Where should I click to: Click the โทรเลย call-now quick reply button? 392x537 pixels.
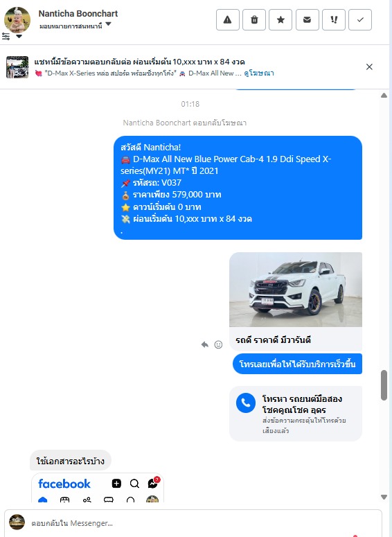click(x=297, y=364)
